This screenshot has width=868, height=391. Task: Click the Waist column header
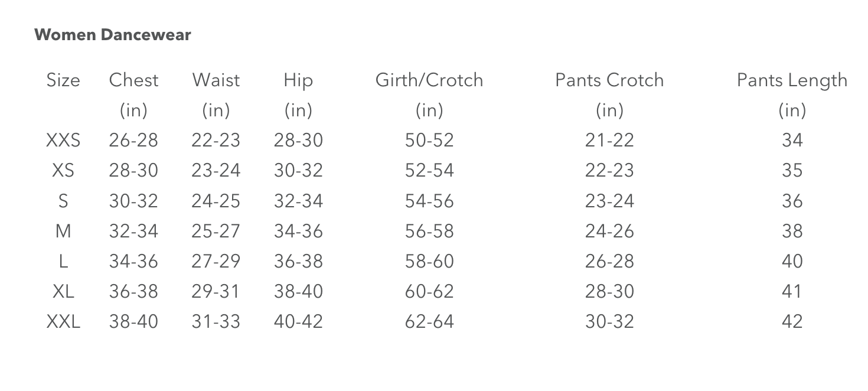pyautogui.click(x=216, y=80)
